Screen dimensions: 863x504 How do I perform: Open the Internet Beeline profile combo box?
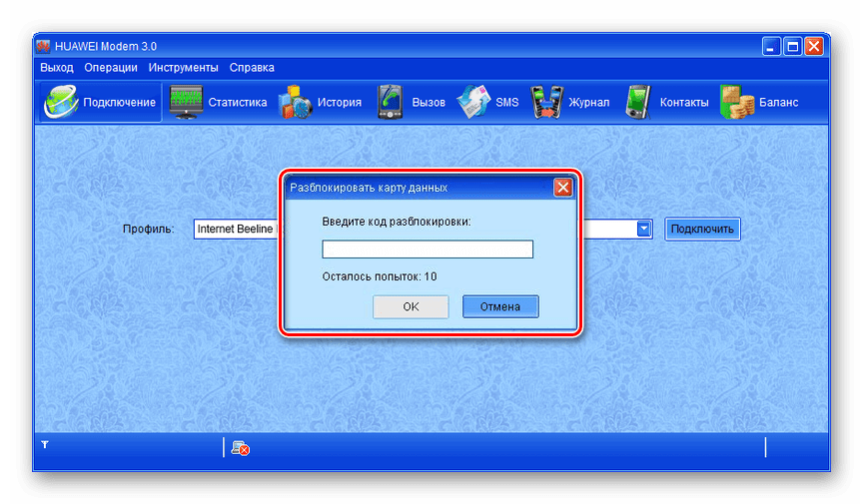pos(236,229)
